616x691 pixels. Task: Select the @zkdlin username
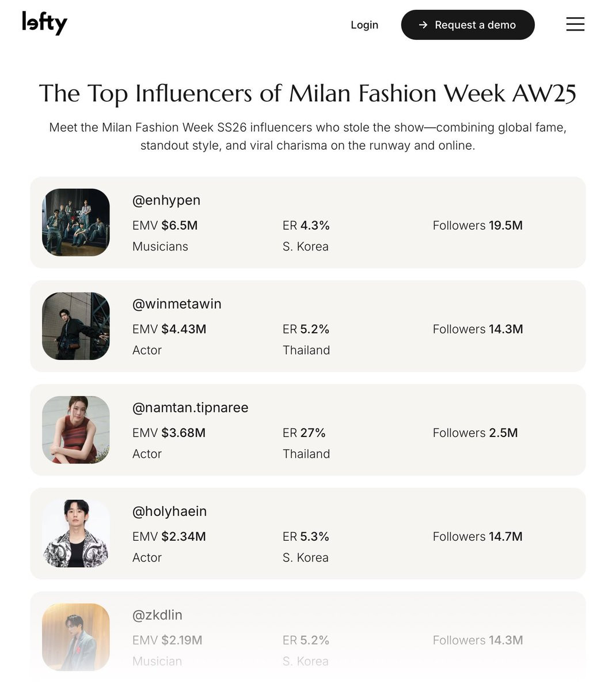(157, 615)
